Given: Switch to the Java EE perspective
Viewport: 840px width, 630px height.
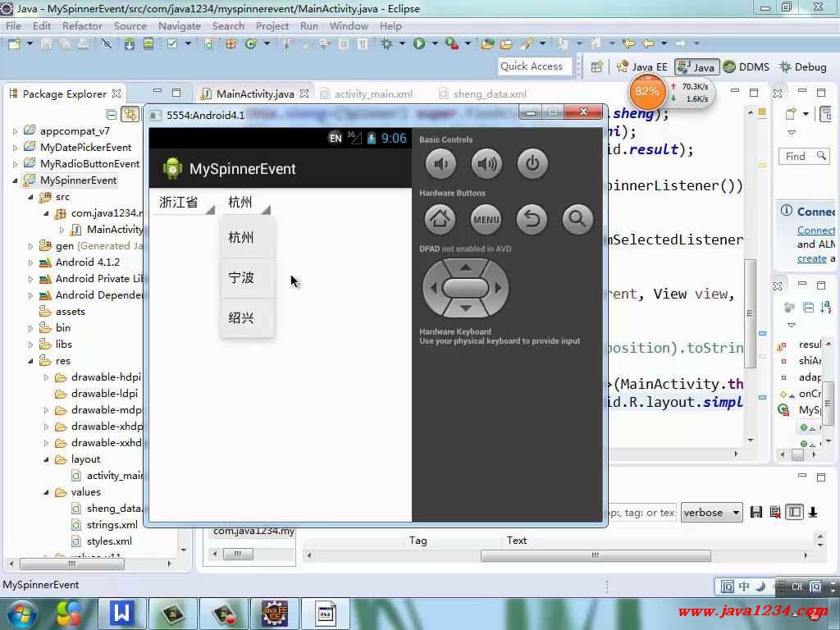Looking at the screenshot, I should pos(642,67).
